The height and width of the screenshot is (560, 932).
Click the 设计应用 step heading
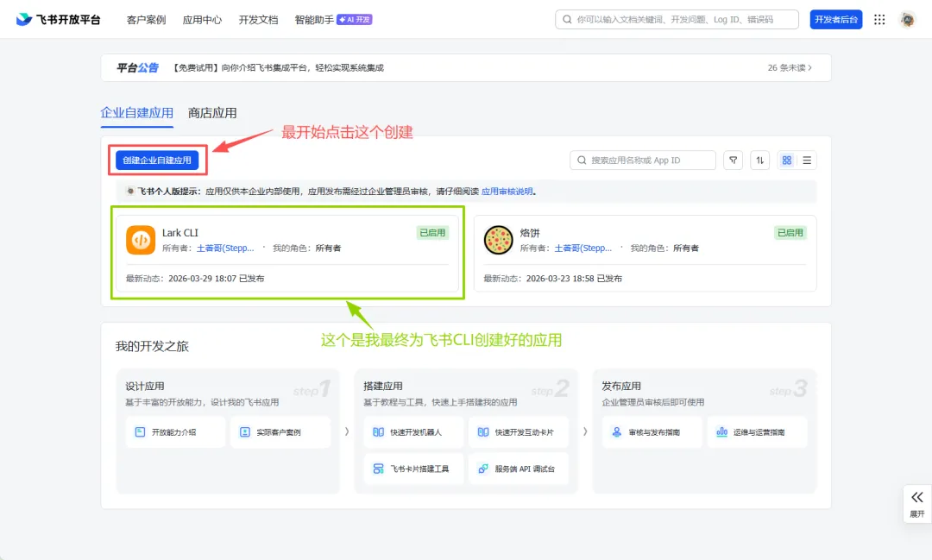point(145,386)
